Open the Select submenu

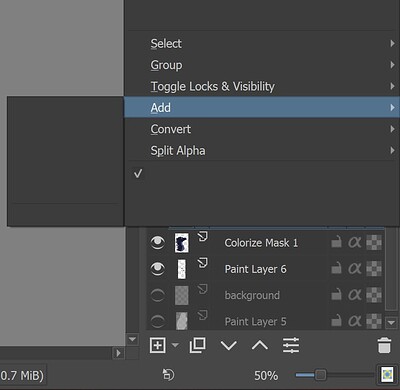click(x=262, y=44)
